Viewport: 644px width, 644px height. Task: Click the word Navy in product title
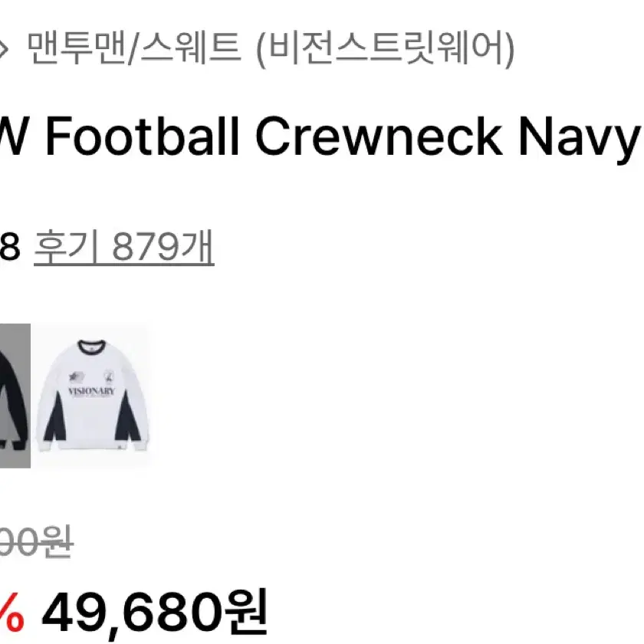point(580,140)
